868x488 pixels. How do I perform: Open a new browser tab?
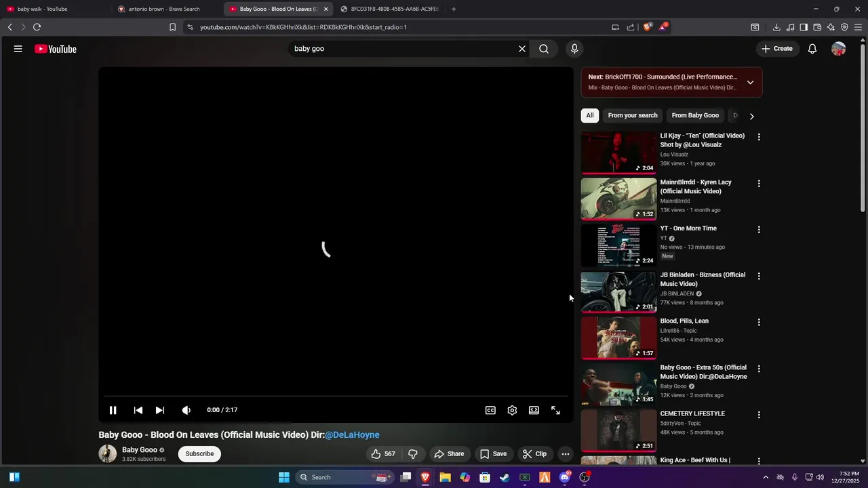[454, 9]
